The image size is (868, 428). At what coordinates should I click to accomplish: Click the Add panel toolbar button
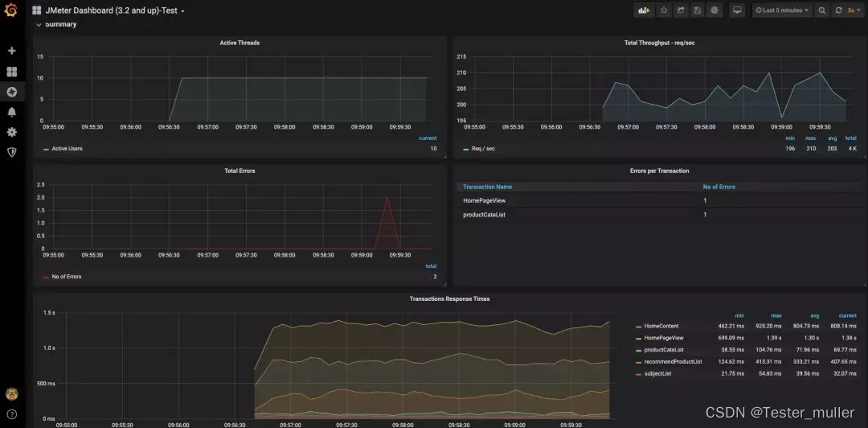point(643,10)
